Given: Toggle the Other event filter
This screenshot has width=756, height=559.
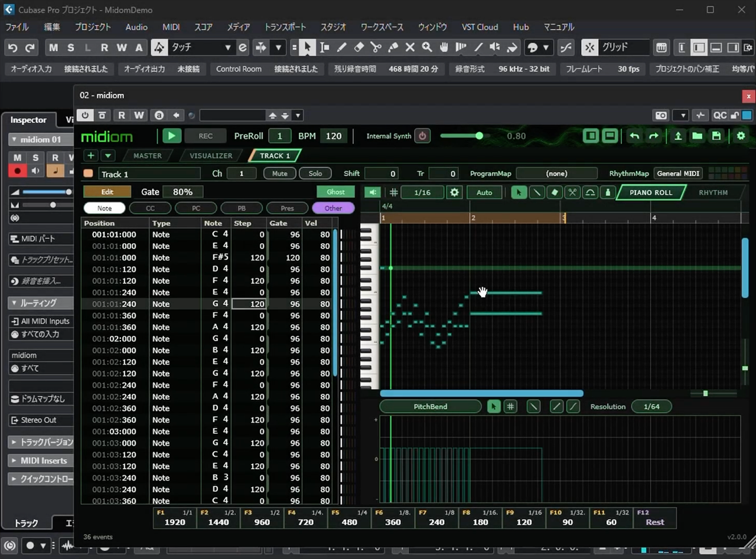Looking at the screenshot, I should [333, 208].
